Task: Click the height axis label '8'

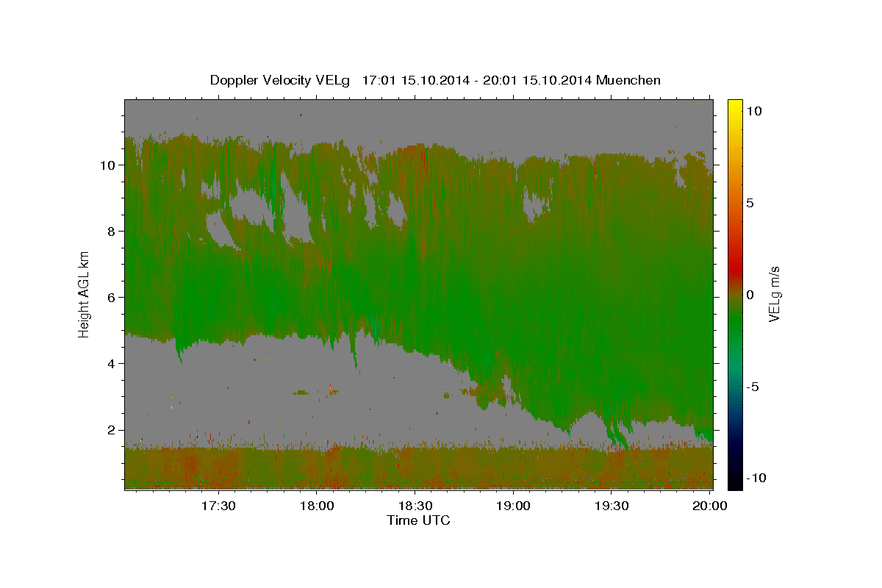Action: [x=111, y=231]
